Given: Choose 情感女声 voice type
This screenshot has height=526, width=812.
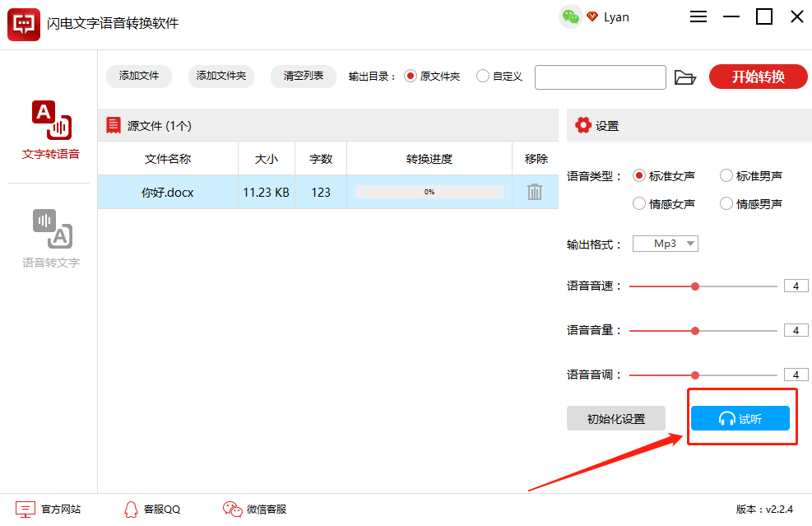Looking at the screenshot, I should 664,204.
